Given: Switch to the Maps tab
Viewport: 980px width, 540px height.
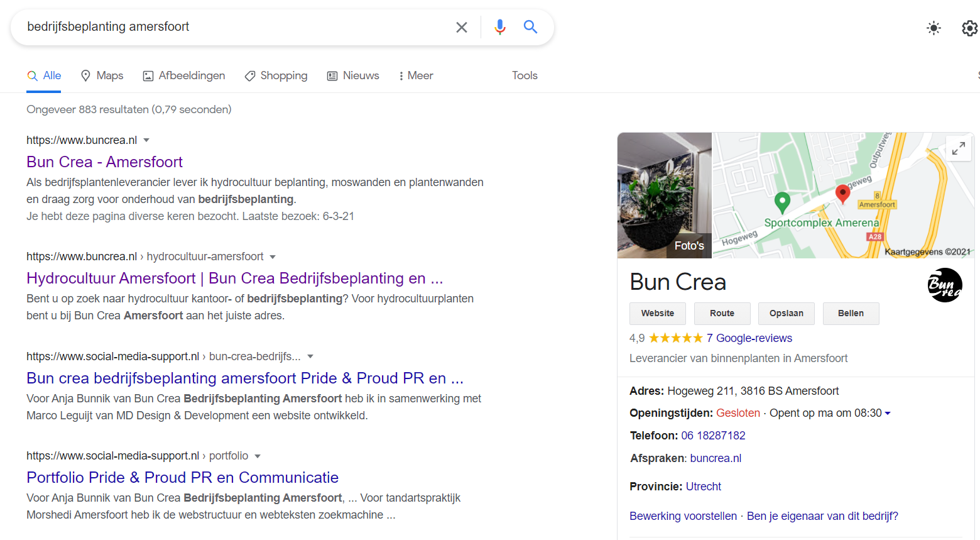Looking at the screenshot, I should (102, 75).
